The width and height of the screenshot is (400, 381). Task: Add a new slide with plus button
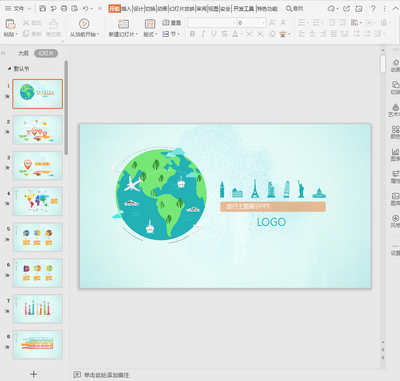pos(34,374)
